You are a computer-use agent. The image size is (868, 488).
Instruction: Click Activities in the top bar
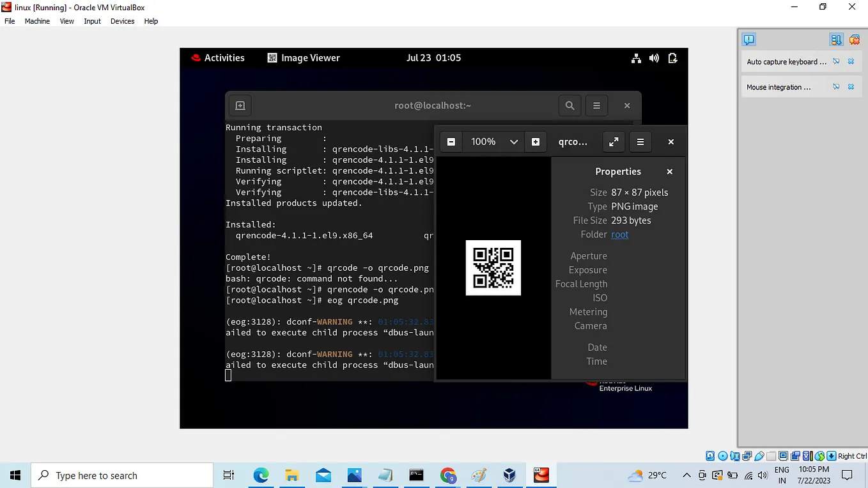pos(224,57)
